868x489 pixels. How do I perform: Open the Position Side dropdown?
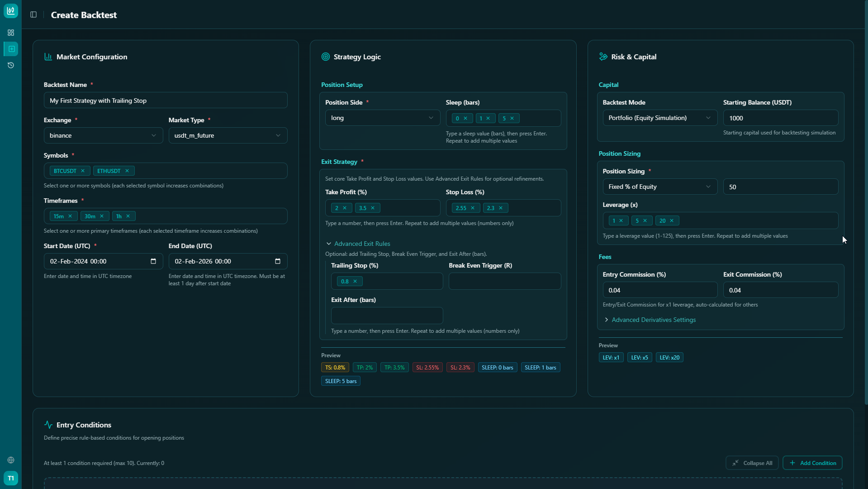pos(383,118)
